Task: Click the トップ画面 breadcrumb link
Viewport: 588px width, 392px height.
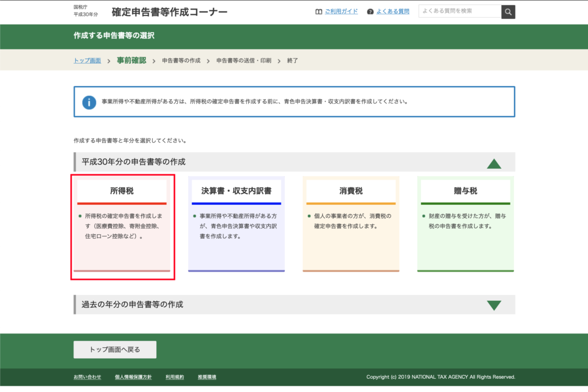Action: [x=87, y=61]
